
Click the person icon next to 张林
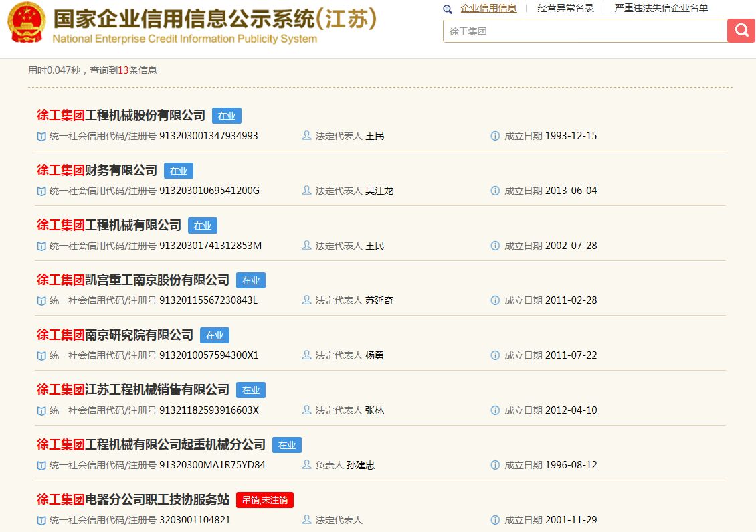point(306,410)
